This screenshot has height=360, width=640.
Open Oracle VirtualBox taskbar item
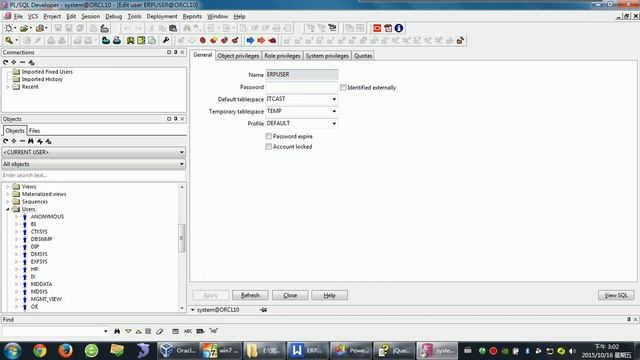(178, 351)
